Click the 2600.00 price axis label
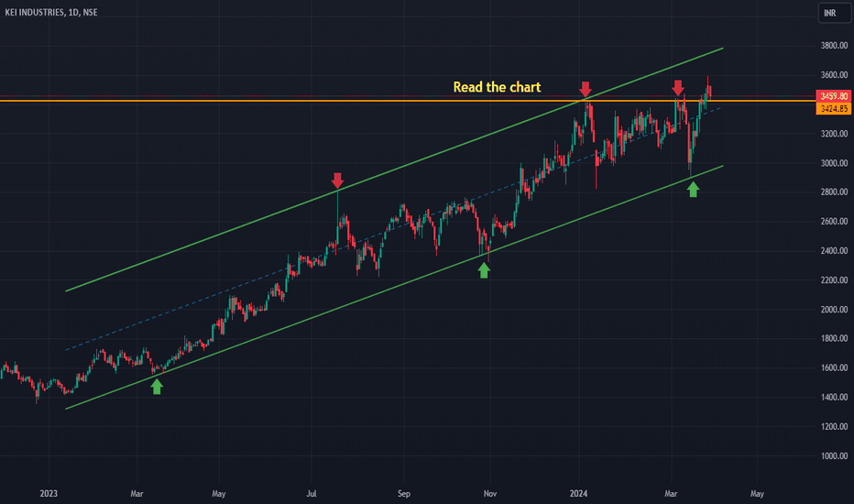Screen dimensions: 854x504 pos(834,222)
